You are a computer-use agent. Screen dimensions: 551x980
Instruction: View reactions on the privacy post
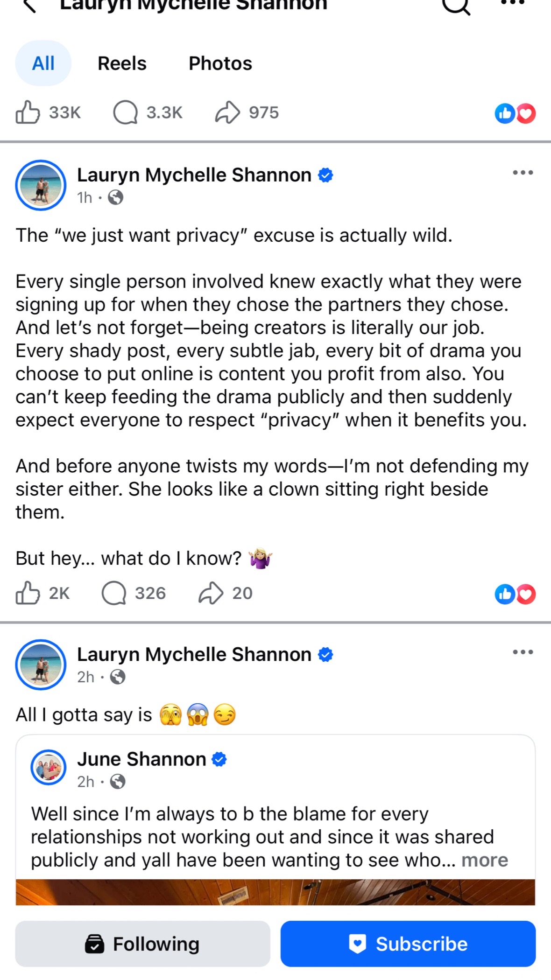(x=516, y=594)
